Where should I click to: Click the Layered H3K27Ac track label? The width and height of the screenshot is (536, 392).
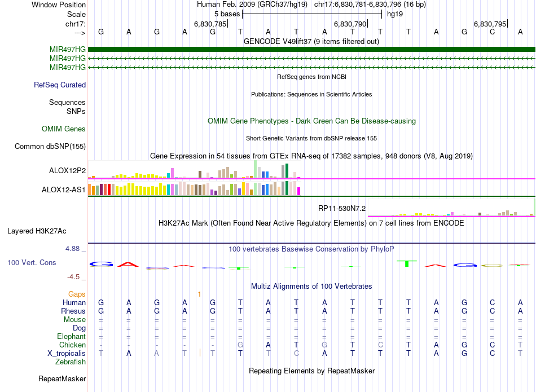(37, 231)
